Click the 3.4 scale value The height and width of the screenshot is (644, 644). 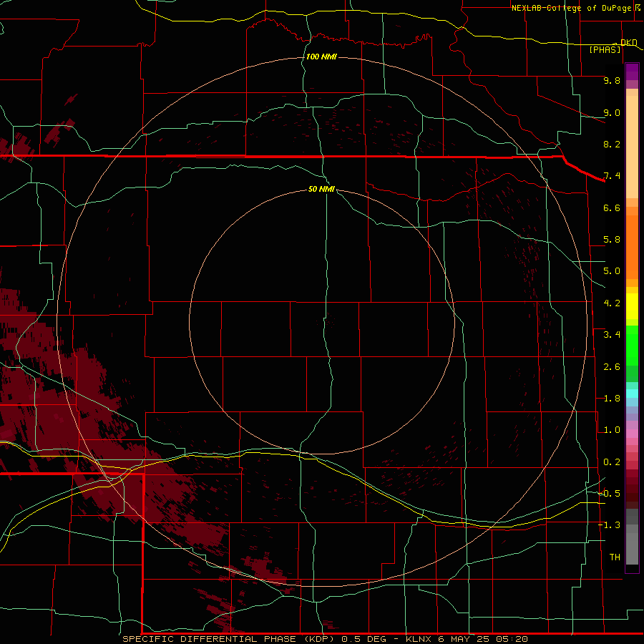612,335
